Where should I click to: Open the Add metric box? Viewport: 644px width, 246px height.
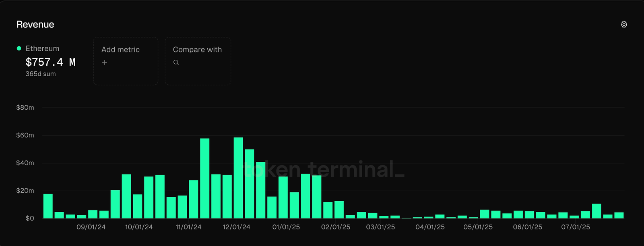pyautogui.click(x=126, y=61)
